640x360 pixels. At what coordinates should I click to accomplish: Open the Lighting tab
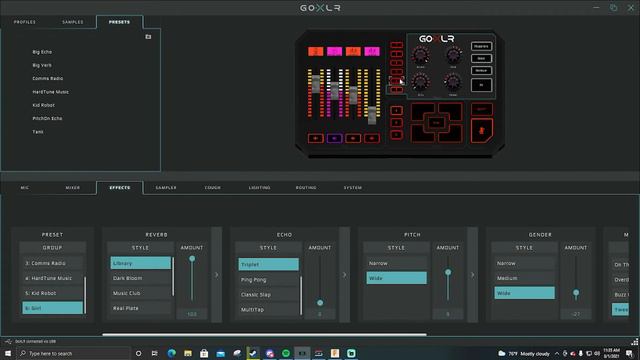[260, 188]
